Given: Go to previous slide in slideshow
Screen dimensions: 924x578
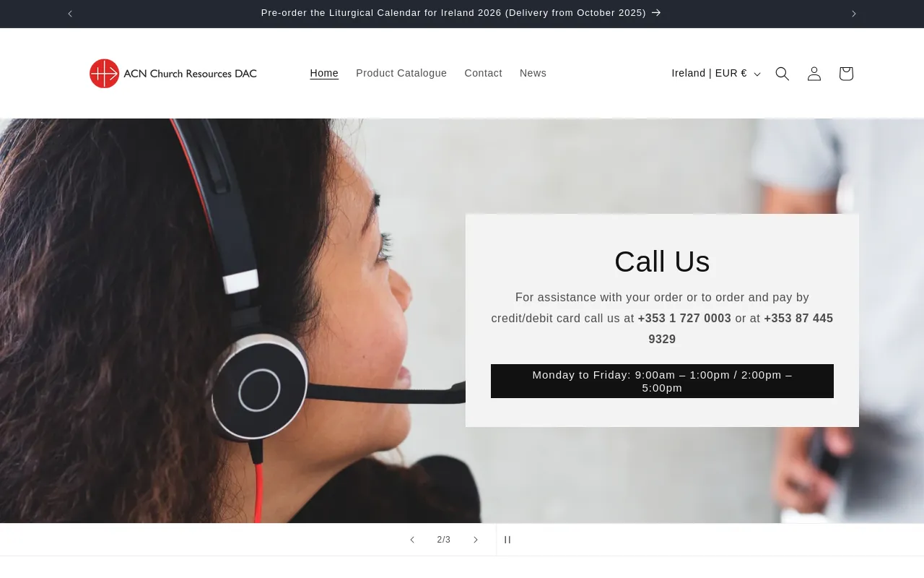Looking at the screenshot, I should click(x=412, y=540).
